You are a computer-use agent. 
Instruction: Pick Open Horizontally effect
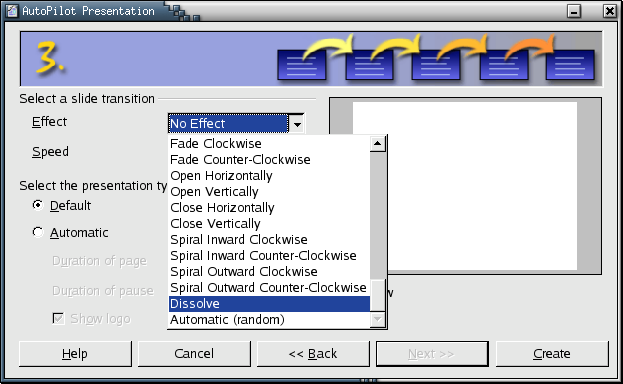click(269, 175)
